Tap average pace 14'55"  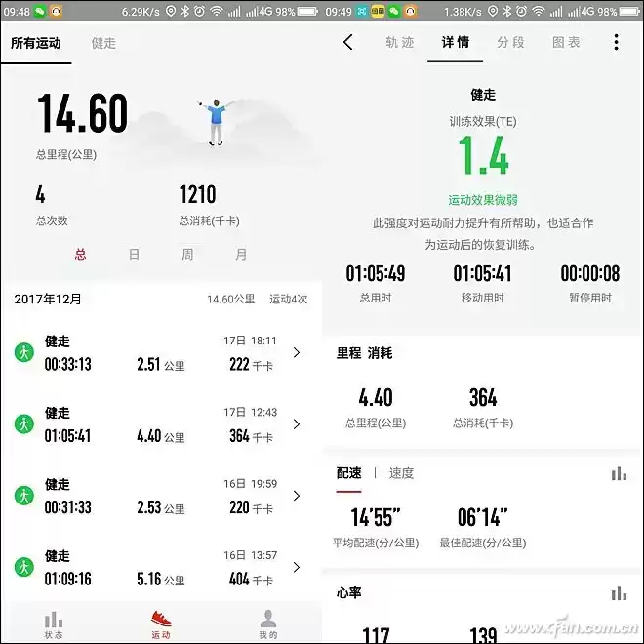coord(376,517)
